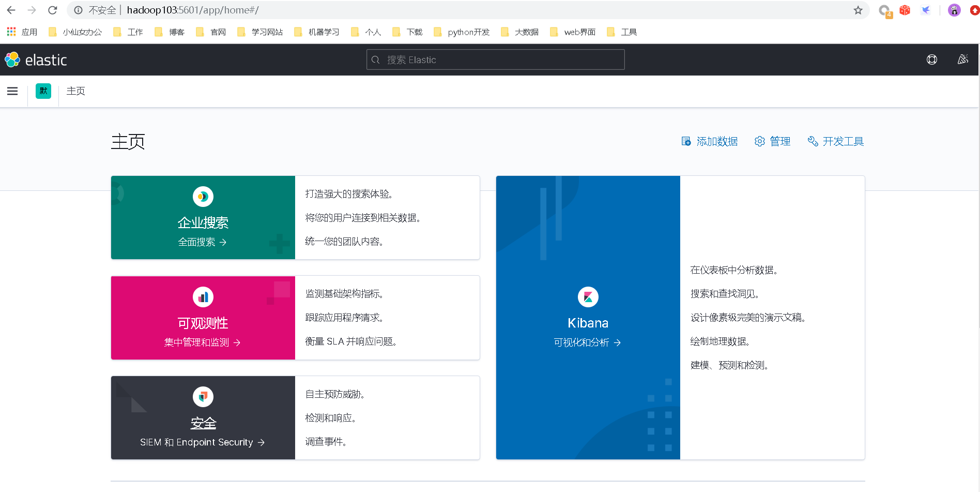
Task: Click the Security circular logo icon
Action: 203,397
